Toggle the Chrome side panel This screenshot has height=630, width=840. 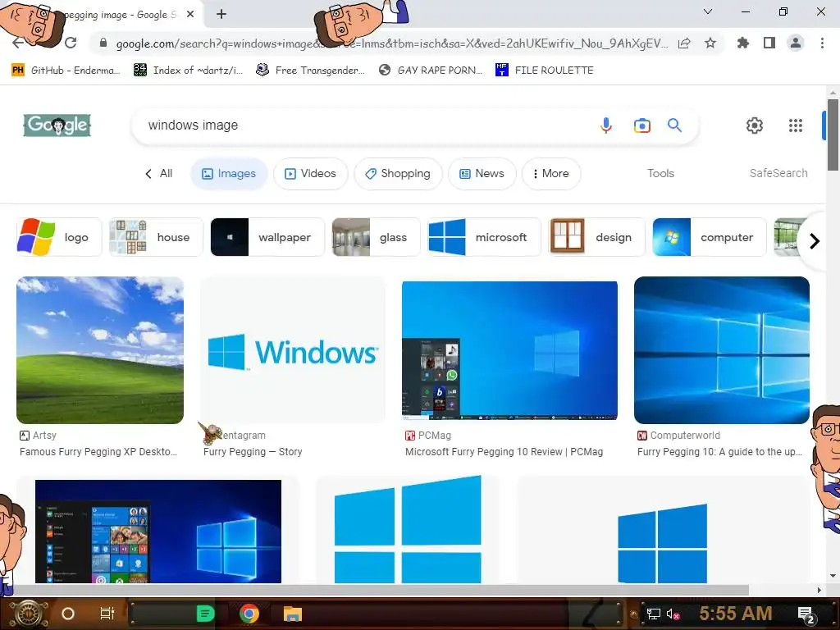point(769,43)
